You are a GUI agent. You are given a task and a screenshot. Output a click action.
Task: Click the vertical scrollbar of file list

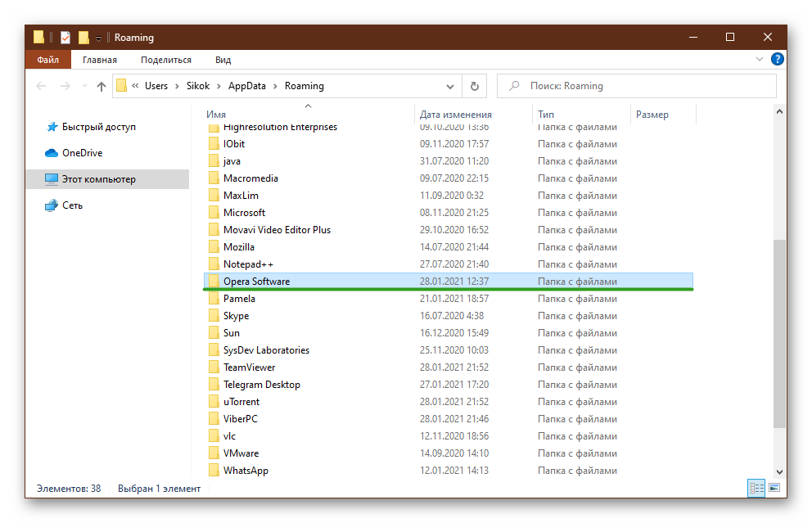(779, 327)
